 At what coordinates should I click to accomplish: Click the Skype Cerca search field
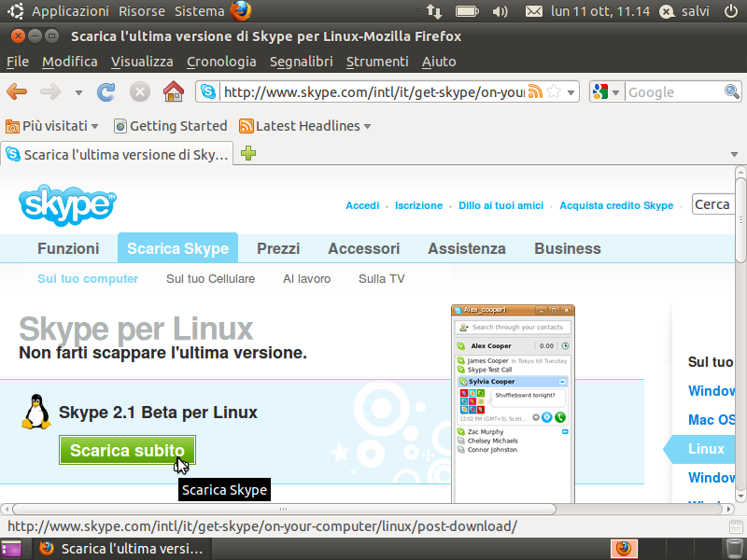[713, 204]
